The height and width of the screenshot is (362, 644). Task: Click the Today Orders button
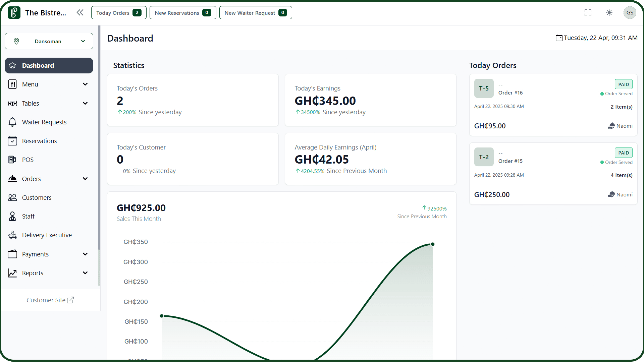(119, 13)
